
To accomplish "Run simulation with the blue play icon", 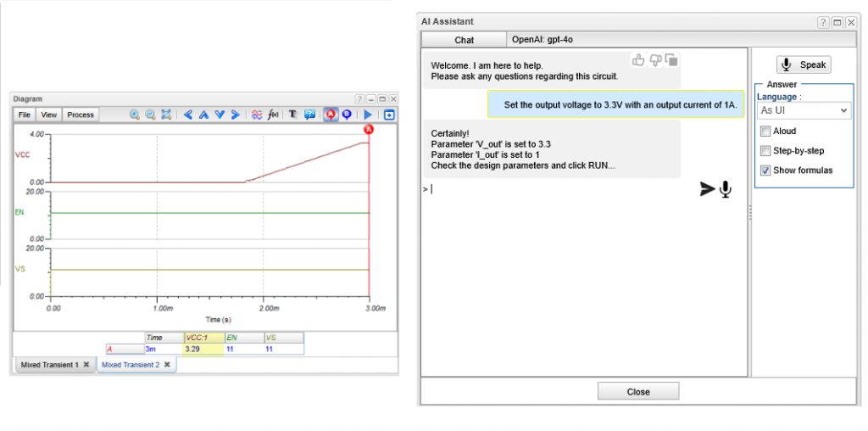I will tap(368, 115).
